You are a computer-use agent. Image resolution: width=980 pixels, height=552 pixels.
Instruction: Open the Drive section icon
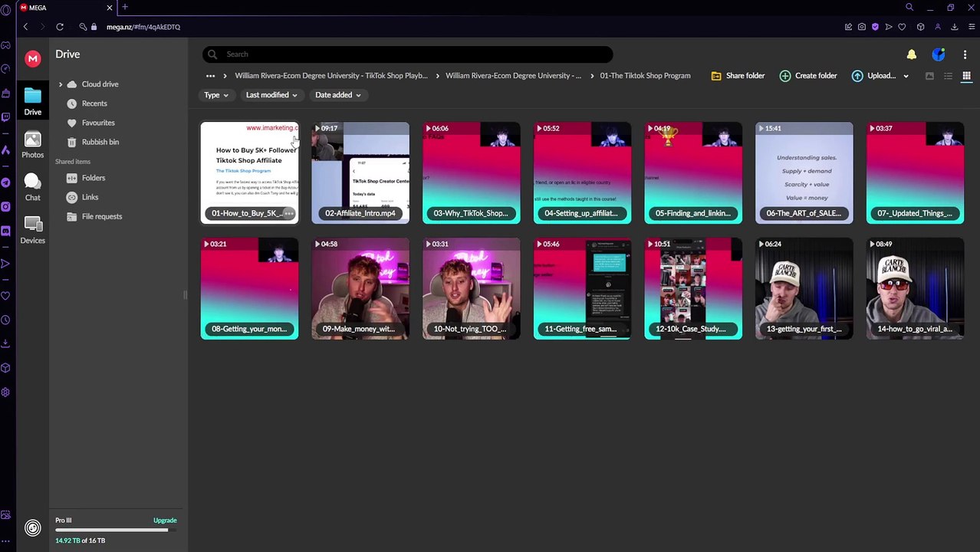point(32,101)
